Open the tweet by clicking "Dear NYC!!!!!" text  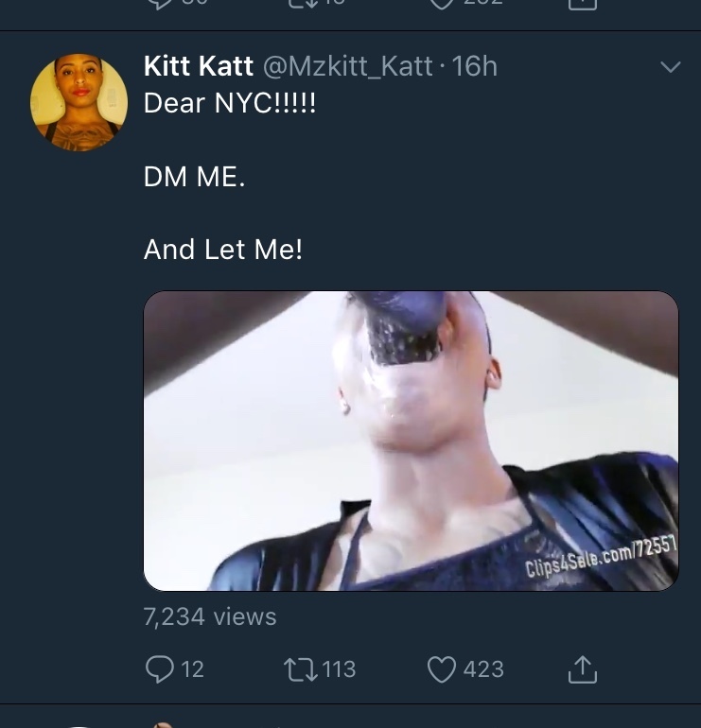pos(230,103)
